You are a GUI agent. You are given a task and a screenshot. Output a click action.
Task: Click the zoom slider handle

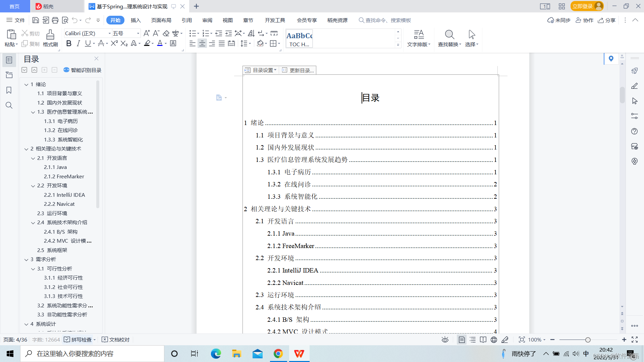(x=588, y=340)
